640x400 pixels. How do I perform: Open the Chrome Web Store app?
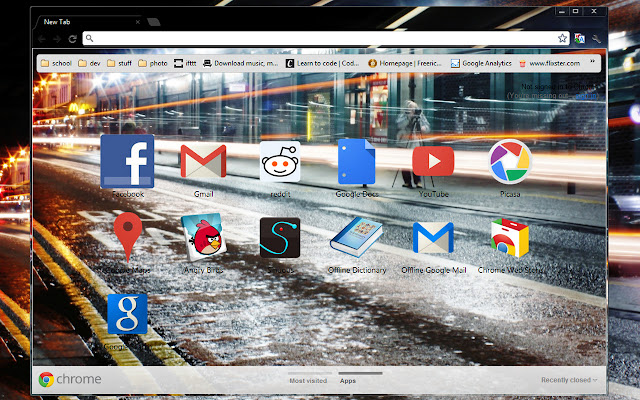click(510, 238)
